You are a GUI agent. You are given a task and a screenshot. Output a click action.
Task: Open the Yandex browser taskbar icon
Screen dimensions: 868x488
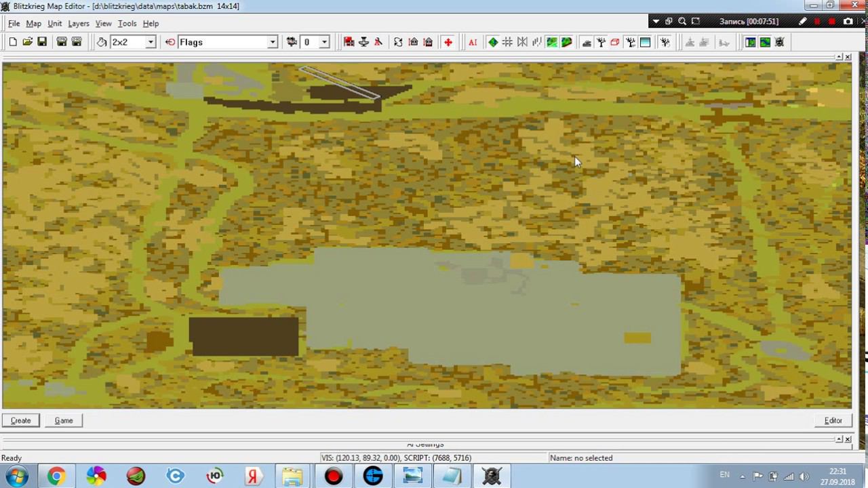253,476
